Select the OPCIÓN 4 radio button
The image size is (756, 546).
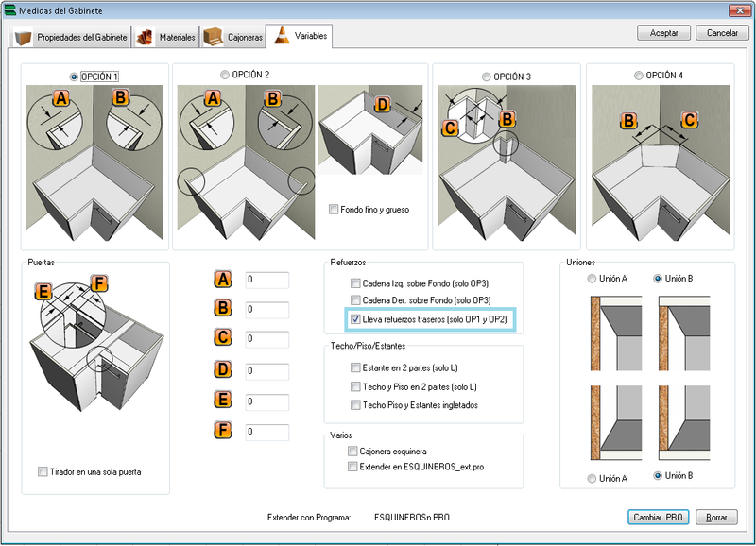coord(639,76)
